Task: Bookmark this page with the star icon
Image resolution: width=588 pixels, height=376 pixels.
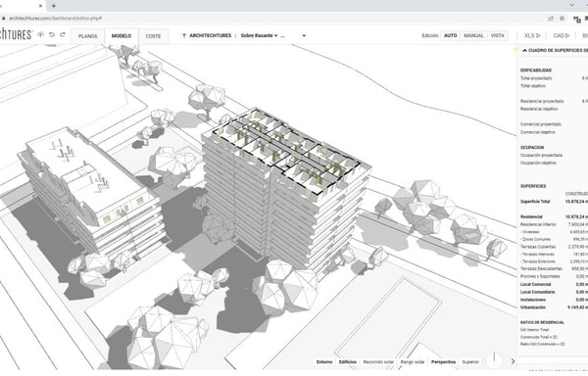Action: [x=562, y=19]
